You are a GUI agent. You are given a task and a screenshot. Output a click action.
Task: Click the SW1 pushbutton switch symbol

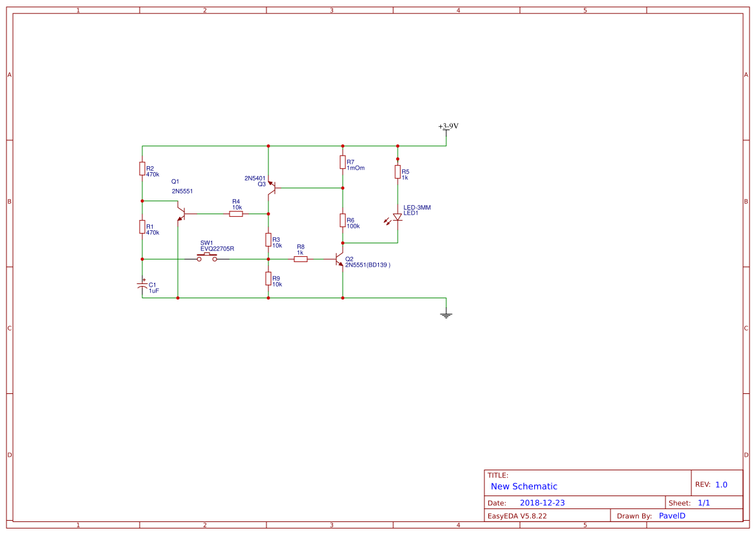click(x=207, y=257)
